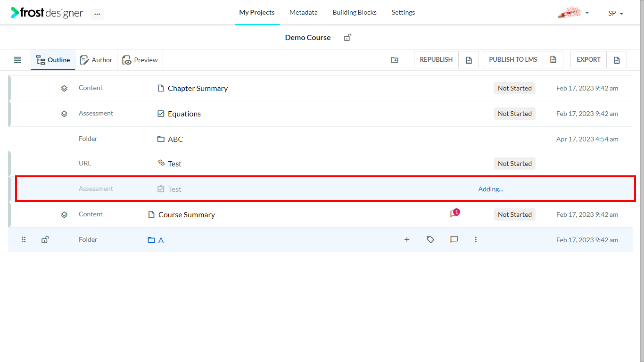644x362 pixels.
Task: Click Not Started status on Course Summary row
Action: 515,214
